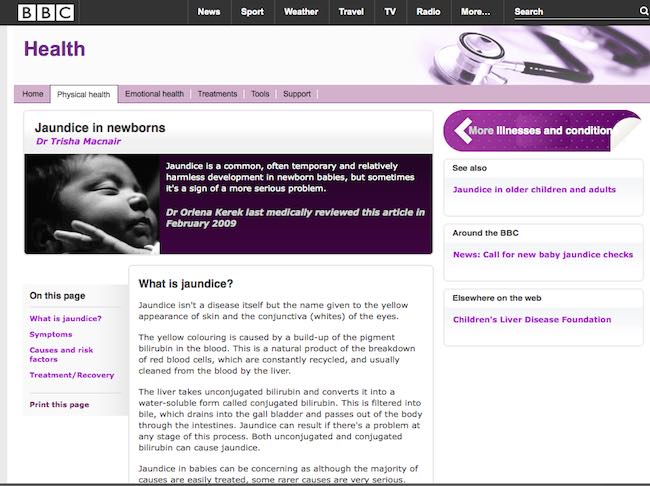Switch to the Emotional health tab
This screenshot has height=486, width=650.
(x=154, y=94)
